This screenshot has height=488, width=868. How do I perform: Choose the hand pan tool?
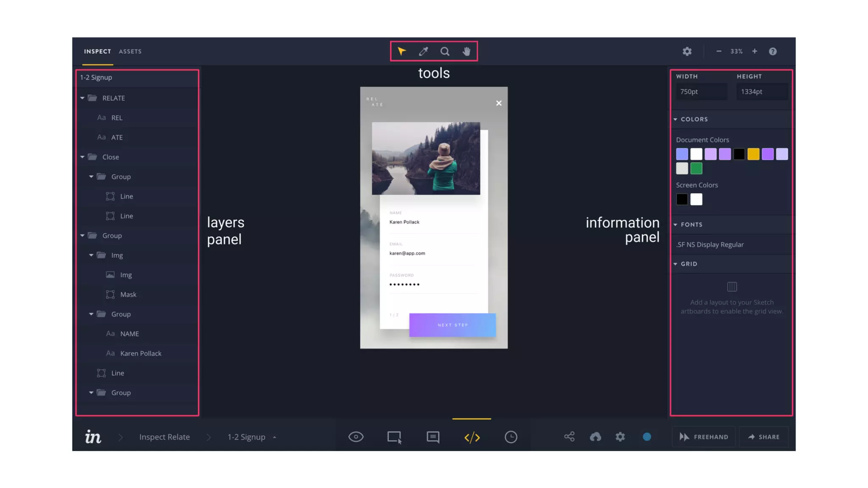(466, 51)
